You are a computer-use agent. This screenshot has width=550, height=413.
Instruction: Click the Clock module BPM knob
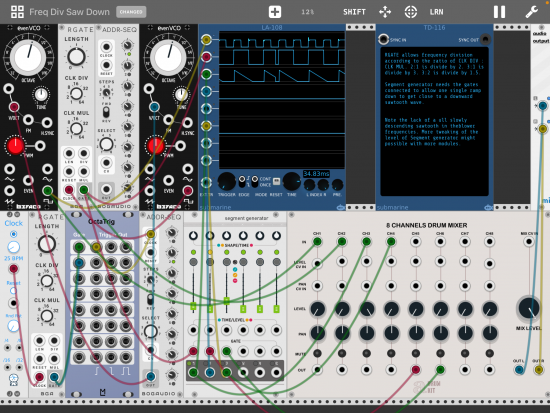(x=13, y=247)
